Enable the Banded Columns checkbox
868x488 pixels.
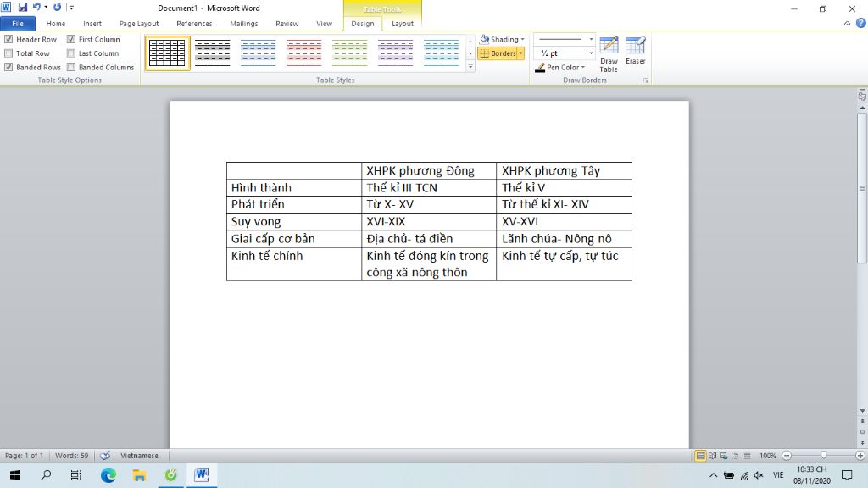pyautogui.click(x=71, y=67)
